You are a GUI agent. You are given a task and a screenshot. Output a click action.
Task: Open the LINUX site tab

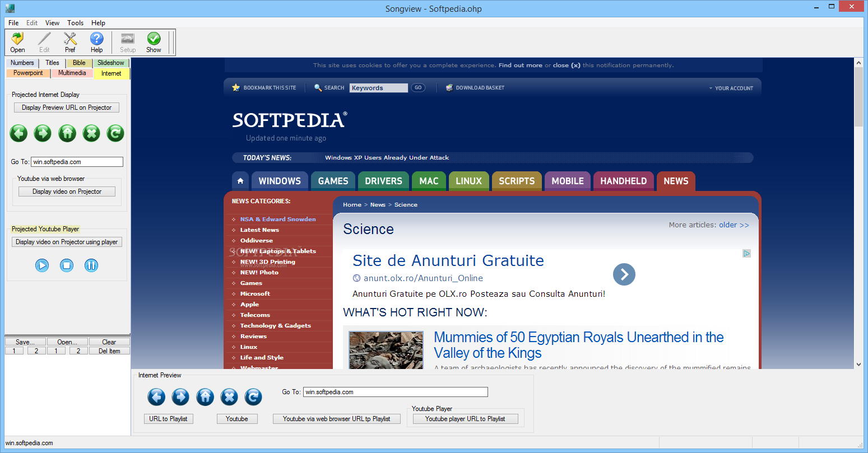click(x=468, y=181)
